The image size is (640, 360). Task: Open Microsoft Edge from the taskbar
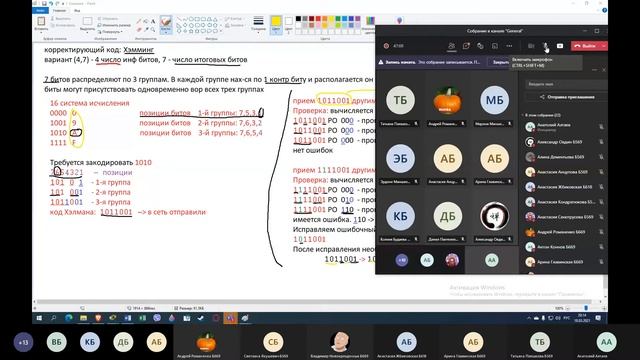(x=69, y=318)
